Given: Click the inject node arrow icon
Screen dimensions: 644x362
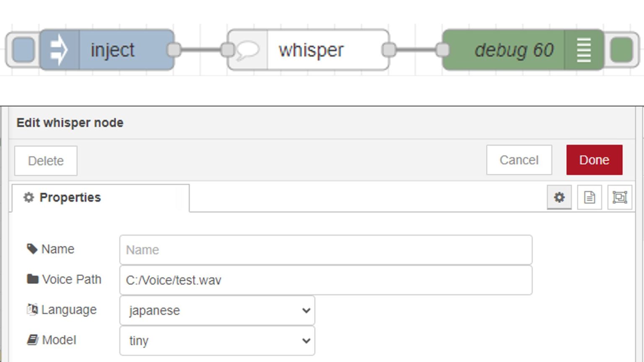Looking at the screenshot, I should point(59,50).
